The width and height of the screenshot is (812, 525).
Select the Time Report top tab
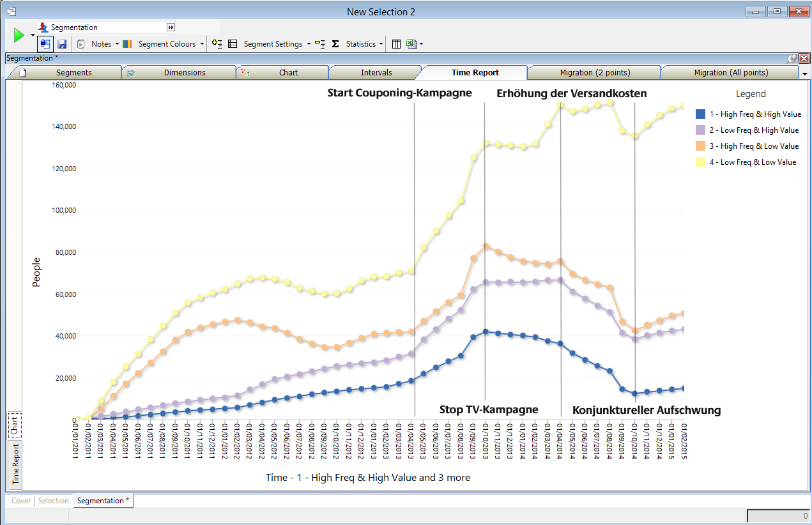click(x=475, y=72)
